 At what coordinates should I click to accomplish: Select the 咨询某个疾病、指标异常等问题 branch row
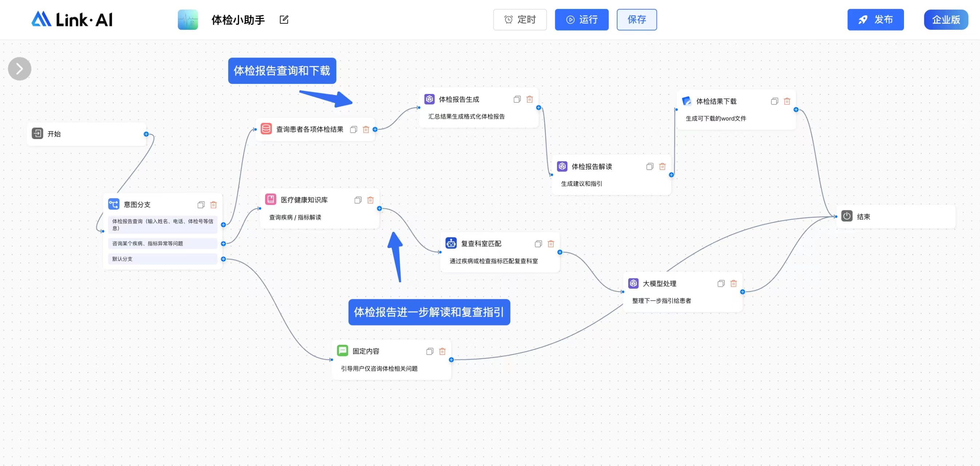point(163,243)
